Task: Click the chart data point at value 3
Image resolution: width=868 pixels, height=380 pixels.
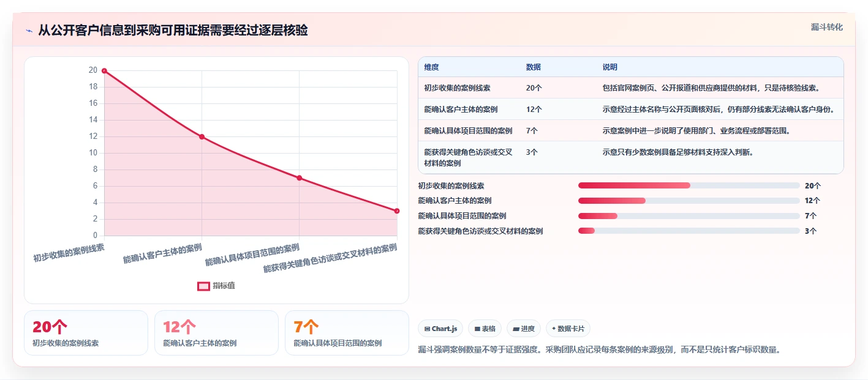Action: [x=397, y=210]
